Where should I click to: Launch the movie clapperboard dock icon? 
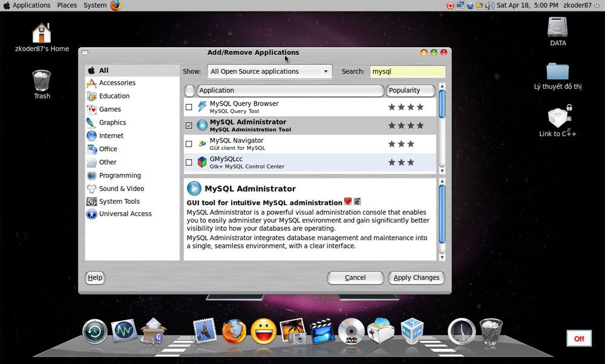(322, 331)
